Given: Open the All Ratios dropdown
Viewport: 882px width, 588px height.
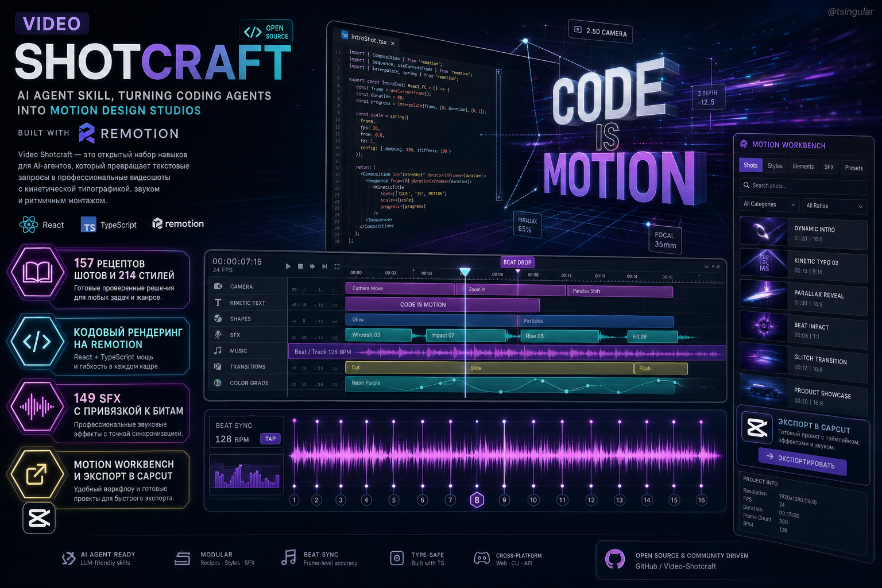Looking at the screenshot, I should pyautogui.click(x=834, y=206).
